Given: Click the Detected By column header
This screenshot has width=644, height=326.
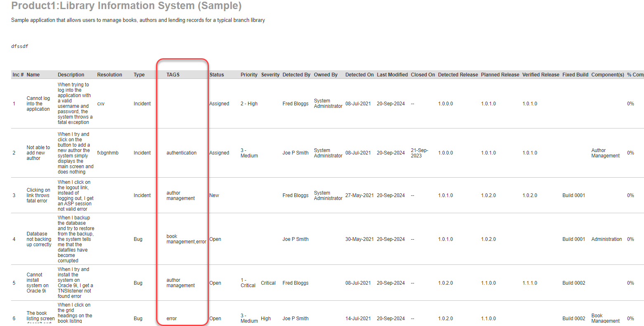Looking at the screenshot, I should tap(296, 75).
